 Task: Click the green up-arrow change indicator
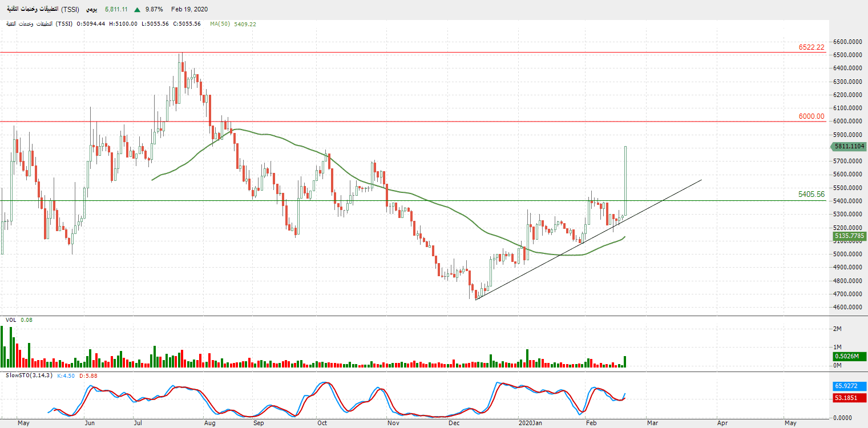[138, 9]
